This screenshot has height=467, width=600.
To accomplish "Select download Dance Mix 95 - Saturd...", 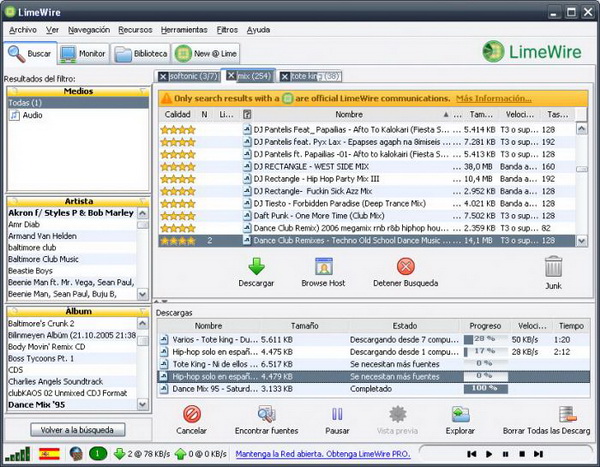I will tap(373, 389).
